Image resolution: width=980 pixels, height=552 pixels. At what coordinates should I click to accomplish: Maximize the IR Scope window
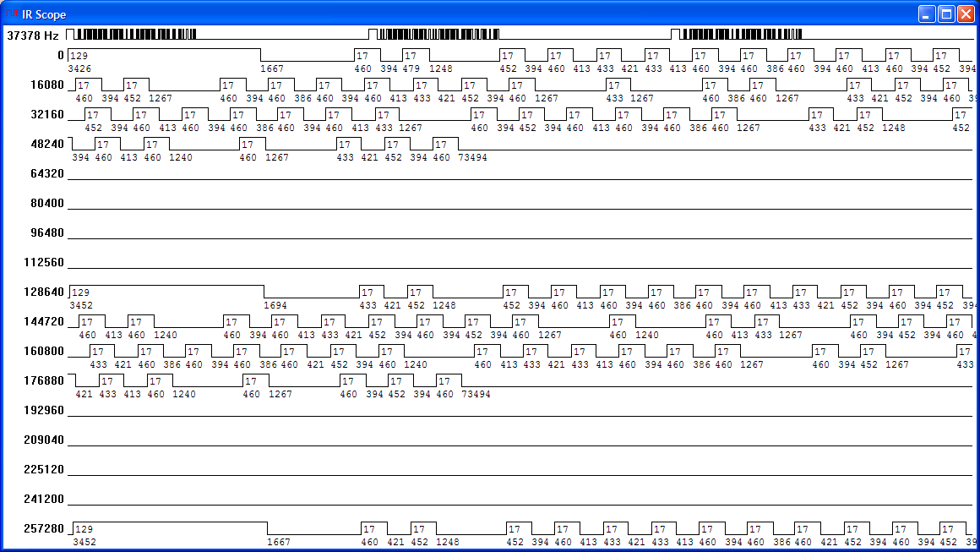[947, 14]
